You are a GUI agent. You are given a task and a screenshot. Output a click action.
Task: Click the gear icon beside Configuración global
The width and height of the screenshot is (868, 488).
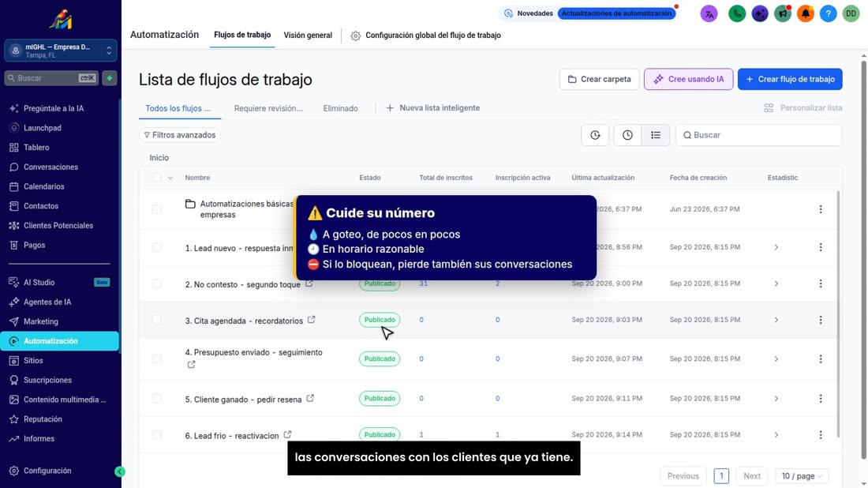(355, 36)
